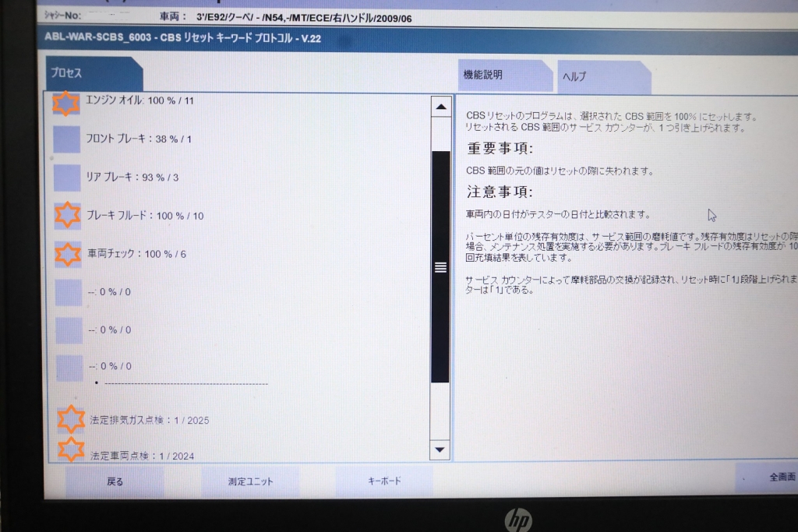This screenshot has height=532, width=798.
Task: Click the 注意事項: heading
Action: [500, 192]
